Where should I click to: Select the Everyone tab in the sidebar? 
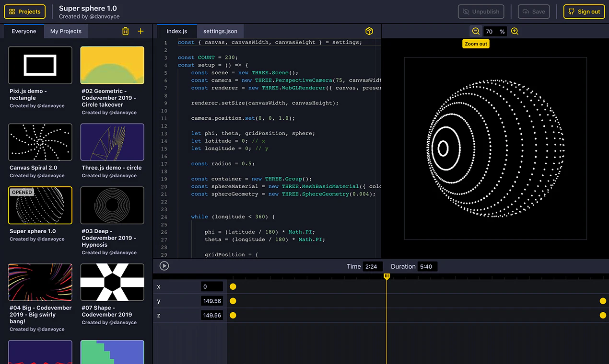[23, 31]
